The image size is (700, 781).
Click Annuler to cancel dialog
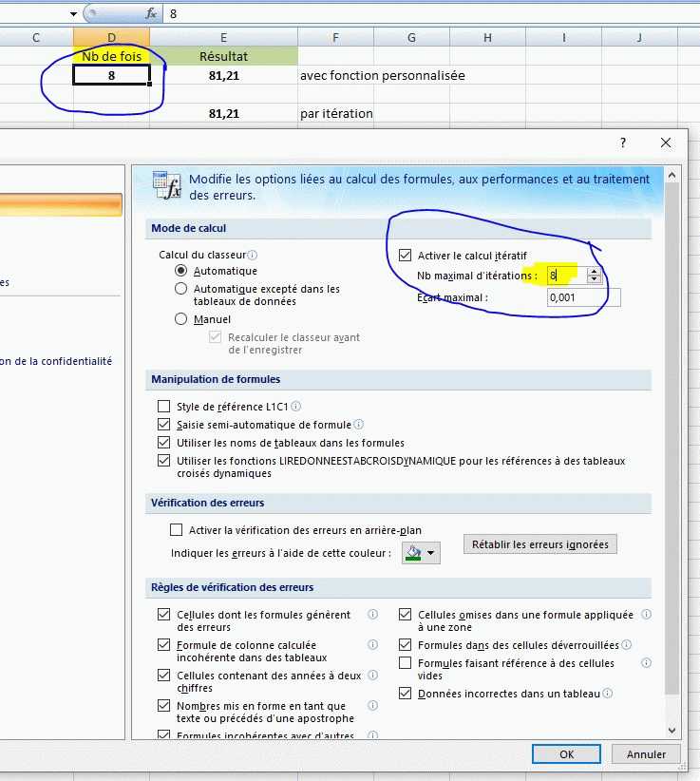[x=646, y=754]
